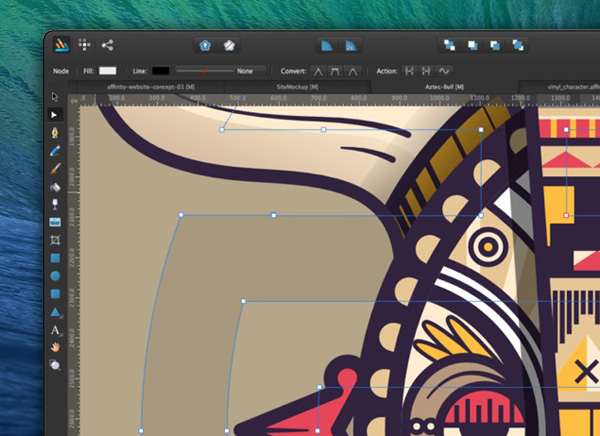600x436 pixels.
Task: Click the last arrange-order icon in the toolbar
Action: 518,45
